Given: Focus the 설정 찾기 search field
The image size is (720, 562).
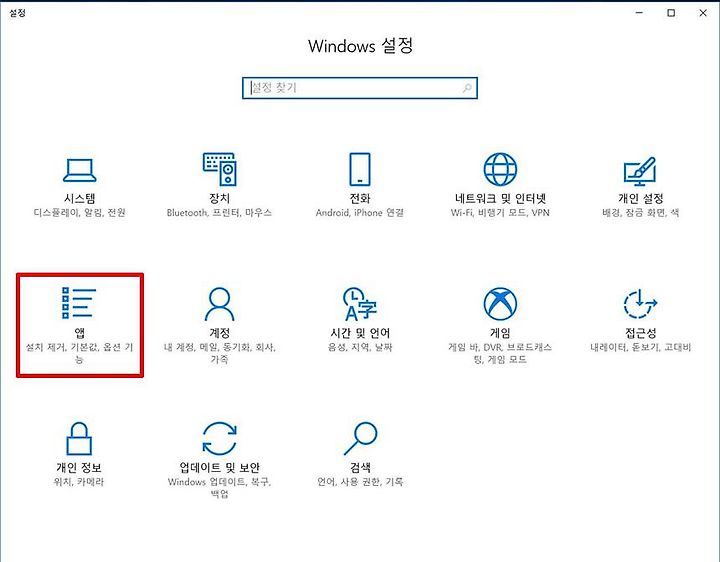Looking at the screenshot, I should pos(360,88).
